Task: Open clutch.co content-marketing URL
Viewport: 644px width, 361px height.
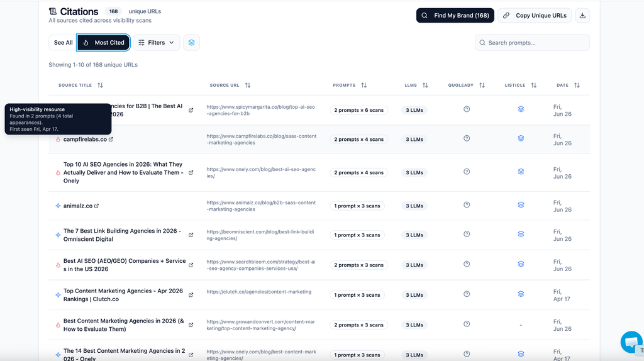Action: (x=258, y=292)
